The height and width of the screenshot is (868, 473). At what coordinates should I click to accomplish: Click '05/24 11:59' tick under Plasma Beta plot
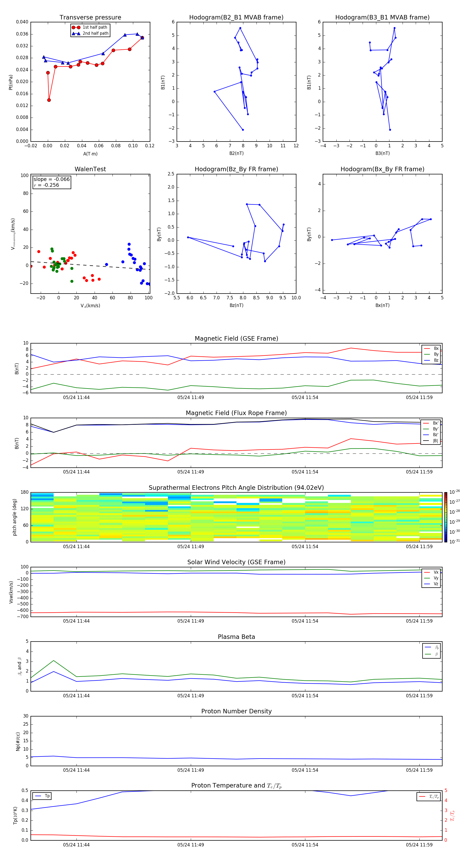pos(419,696)
